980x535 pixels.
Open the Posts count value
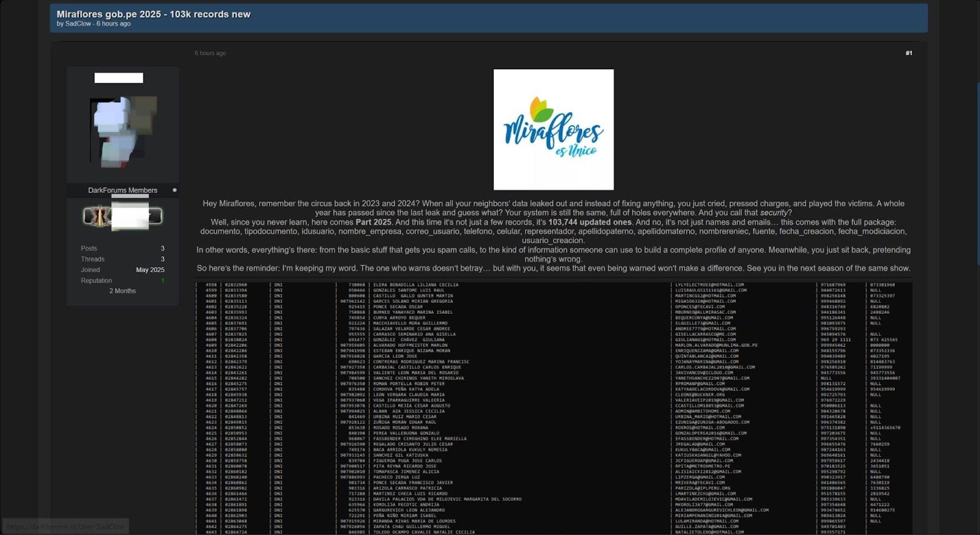coord(162,248)
